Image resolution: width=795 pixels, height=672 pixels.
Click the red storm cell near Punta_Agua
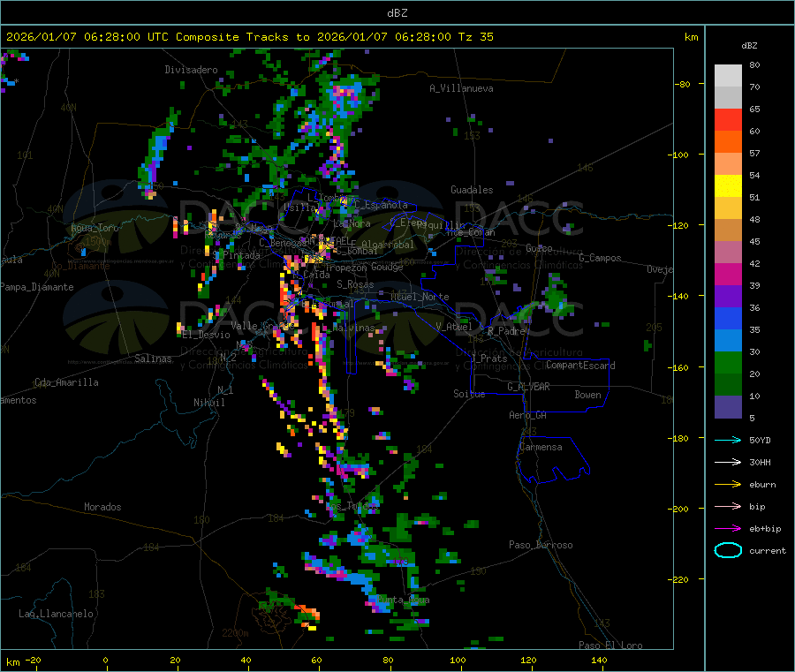coord(307,613)
